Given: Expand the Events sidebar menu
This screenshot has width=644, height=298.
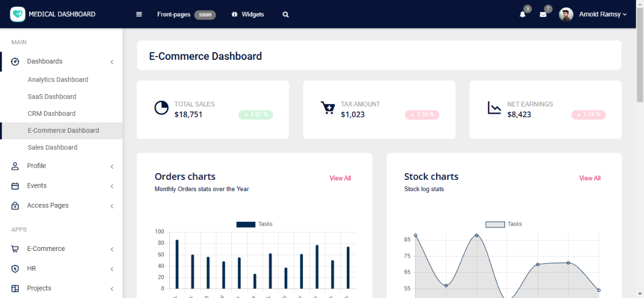Looking at the screenshot, I should point(62,186).
